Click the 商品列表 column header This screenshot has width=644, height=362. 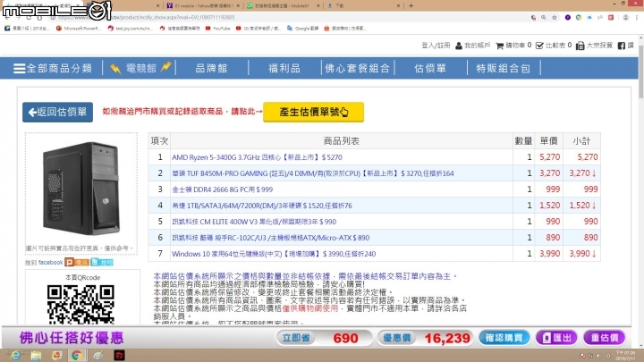(x=342, y=141)
